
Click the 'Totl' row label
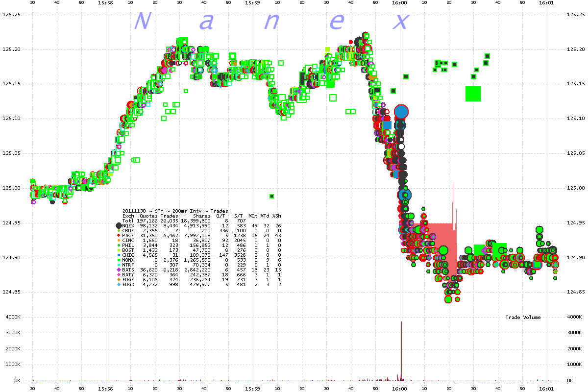[128, 220]
